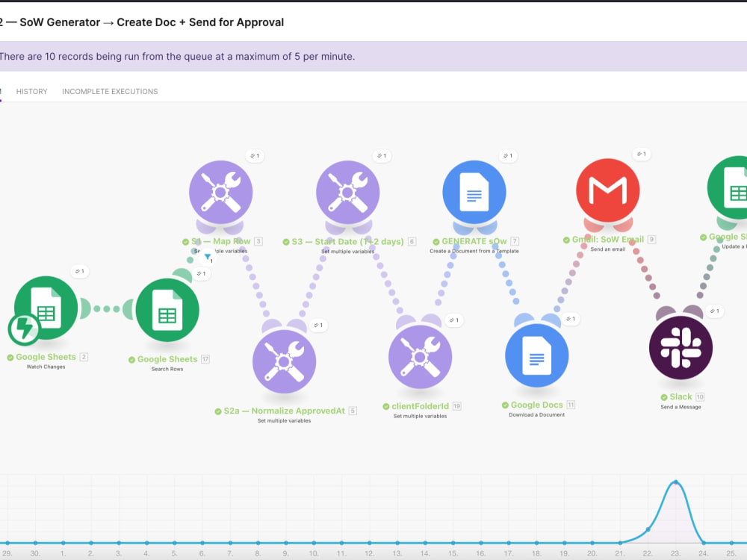Click the chart data point at day 22
The height and width of the screenshot is (560, 747).
[648, 529]
